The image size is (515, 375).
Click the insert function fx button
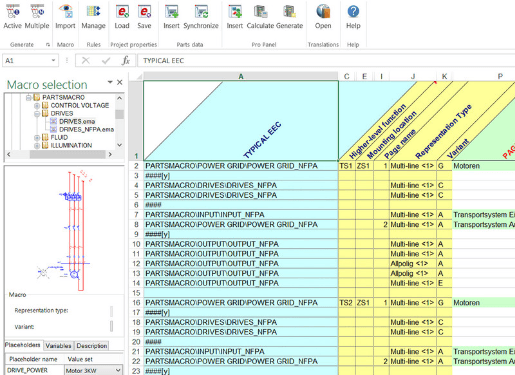126,60
